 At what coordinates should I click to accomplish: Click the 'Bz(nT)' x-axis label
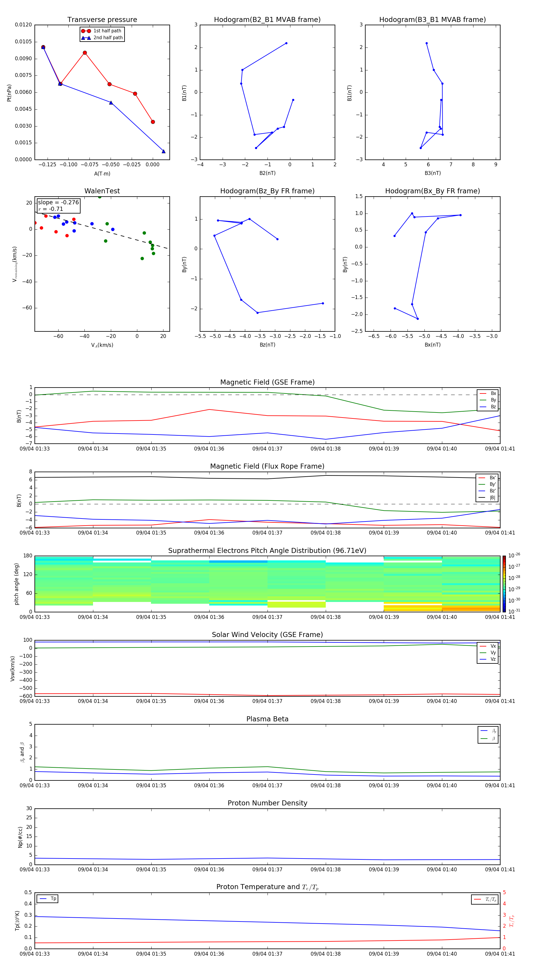(267, 345)
